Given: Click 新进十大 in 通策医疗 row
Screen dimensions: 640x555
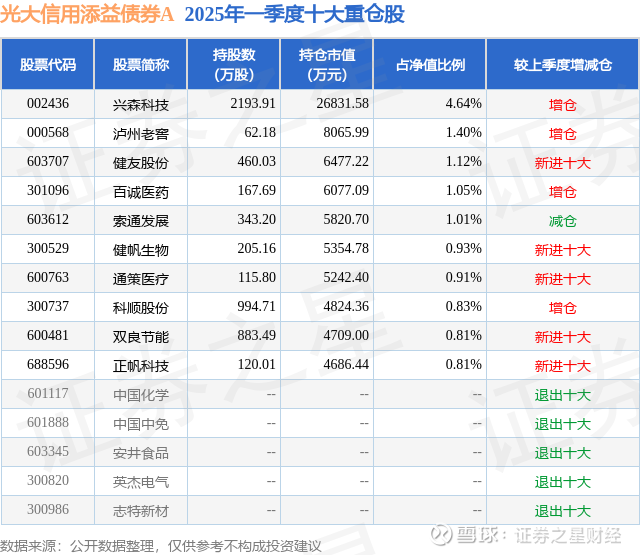Looking at the screenshot, I should point(563,279).
